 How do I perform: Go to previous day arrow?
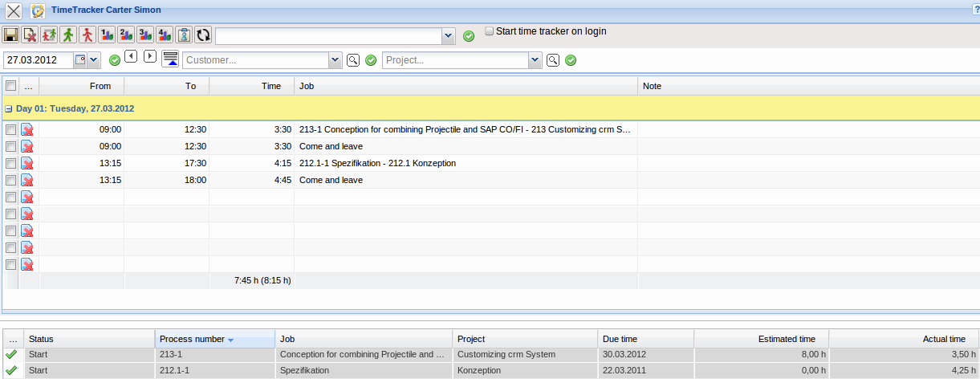[x=131, y=56]
